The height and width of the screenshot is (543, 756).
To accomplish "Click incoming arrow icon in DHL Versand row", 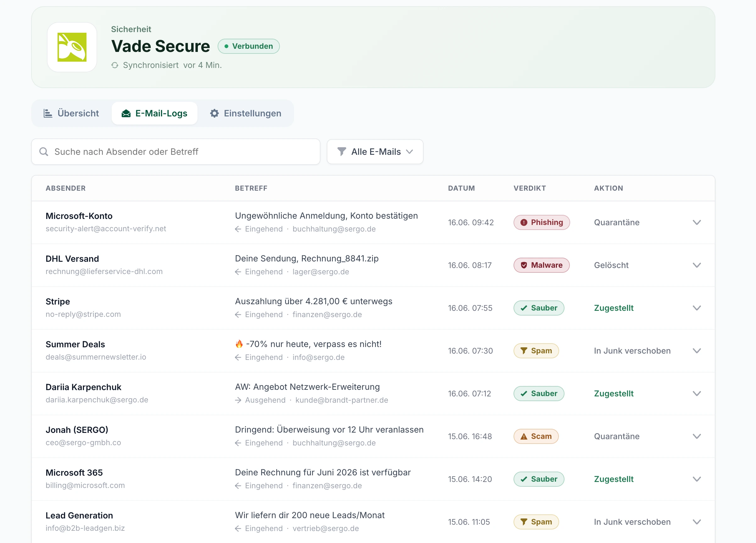I will pos(238,272).
